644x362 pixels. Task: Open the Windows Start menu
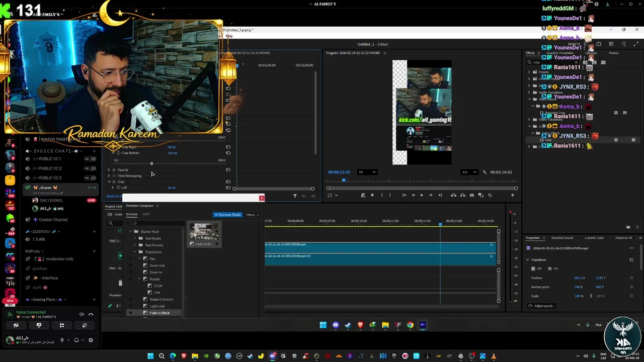click(x=150, y=356)
